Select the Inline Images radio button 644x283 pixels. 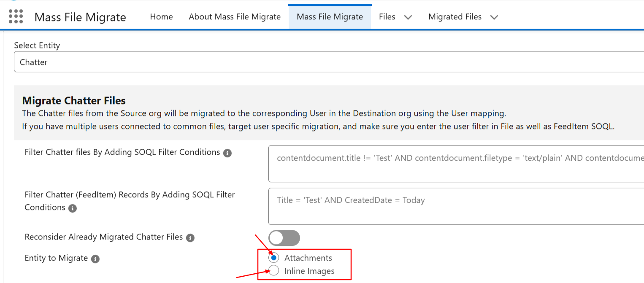(x=273, y=271)
